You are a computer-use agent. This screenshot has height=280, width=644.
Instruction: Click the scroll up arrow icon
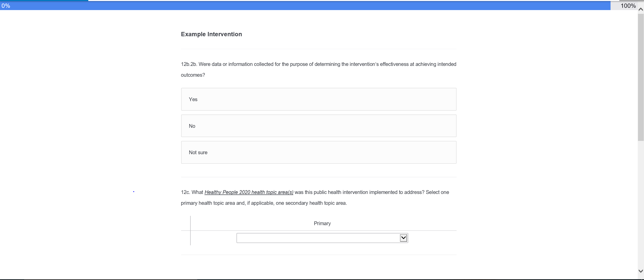(x=641, y=9)
